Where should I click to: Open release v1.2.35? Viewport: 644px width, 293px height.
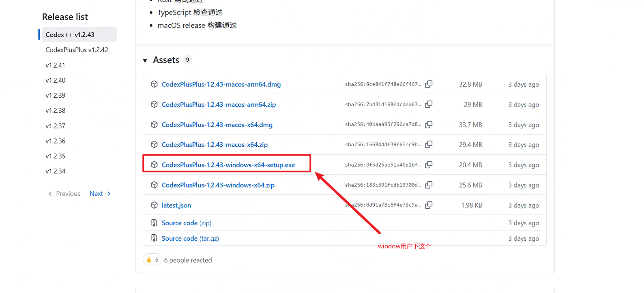55,156
